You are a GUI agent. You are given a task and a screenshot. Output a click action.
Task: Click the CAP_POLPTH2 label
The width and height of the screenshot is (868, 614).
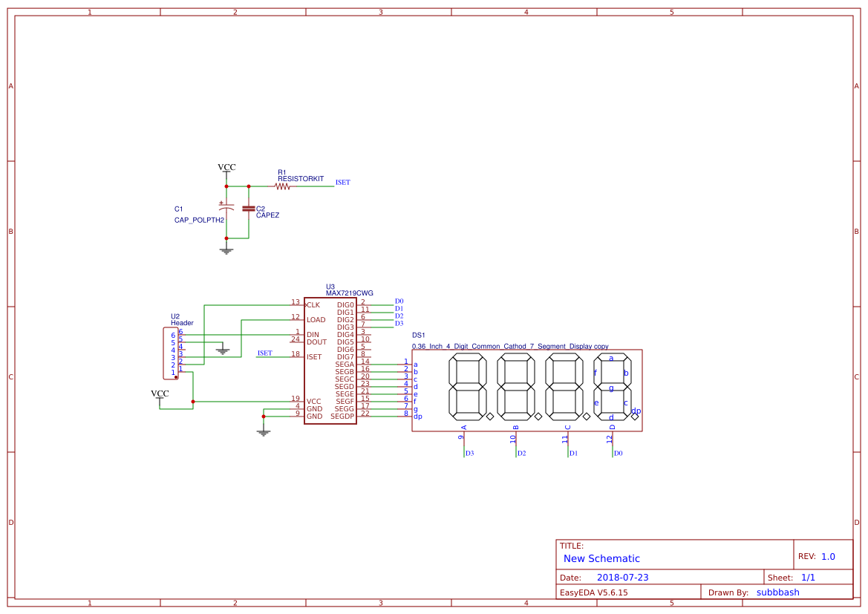coord(199,221)
